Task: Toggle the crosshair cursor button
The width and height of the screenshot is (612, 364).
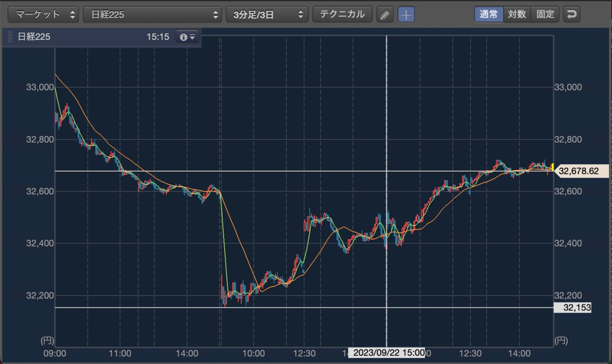Action: pos(406,14)
